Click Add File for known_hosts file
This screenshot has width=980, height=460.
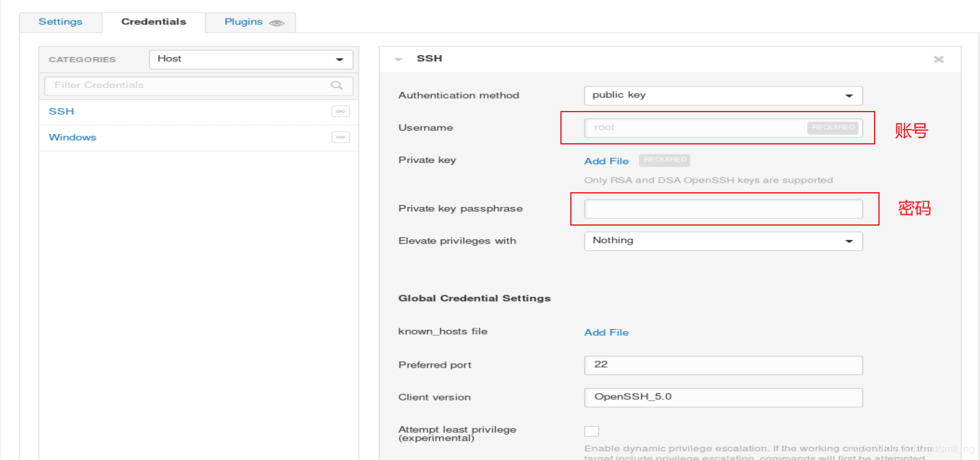[606, 333]
